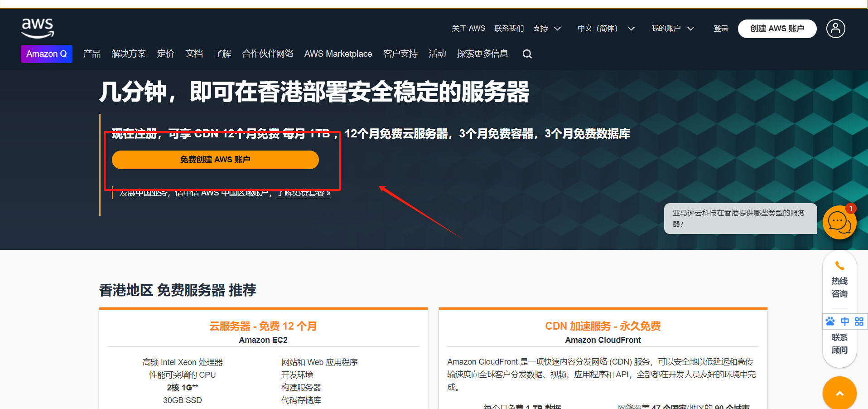The height and width of the screenshot is (409, 868).
Task: Click the 代码存储库 text
Action: coord(301,400)
